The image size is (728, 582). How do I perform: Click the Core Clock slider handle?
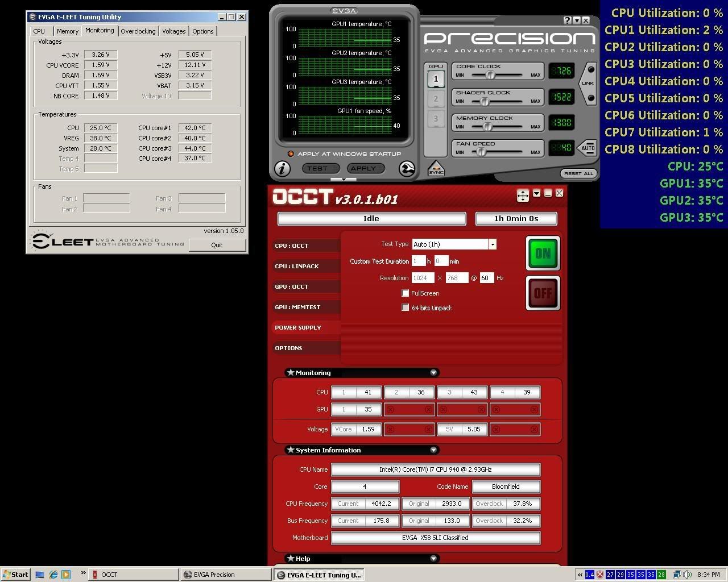tap(490, 75)
